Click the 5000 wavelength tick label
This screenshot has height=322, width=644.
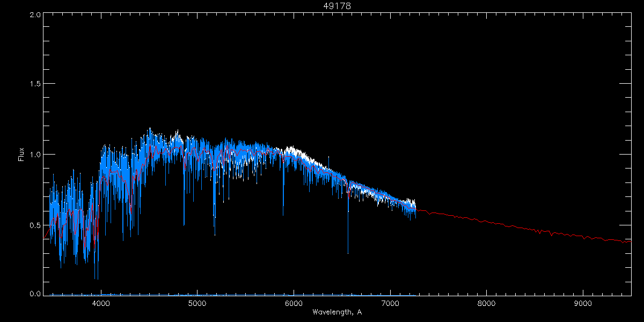(x=197, y=303)
